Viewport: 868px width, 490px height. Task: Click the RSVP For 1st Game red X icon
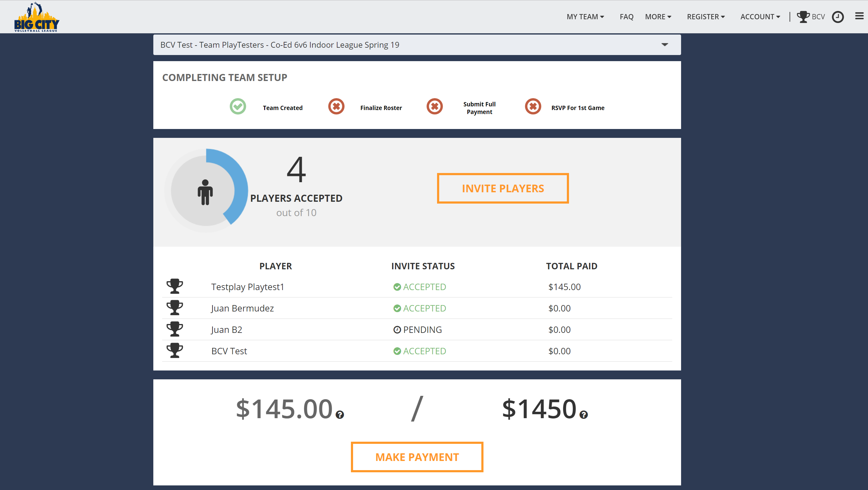(532, 107)
